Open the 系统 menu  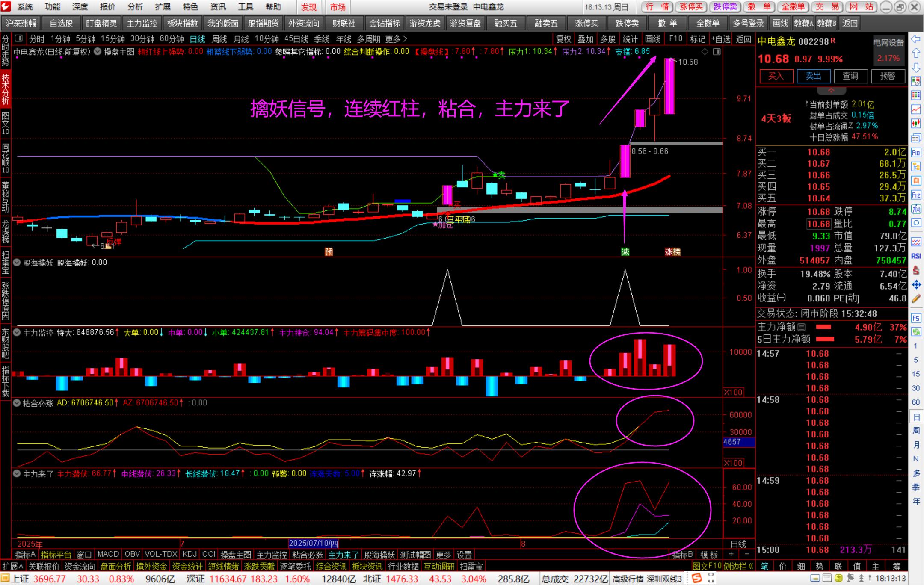25,7
